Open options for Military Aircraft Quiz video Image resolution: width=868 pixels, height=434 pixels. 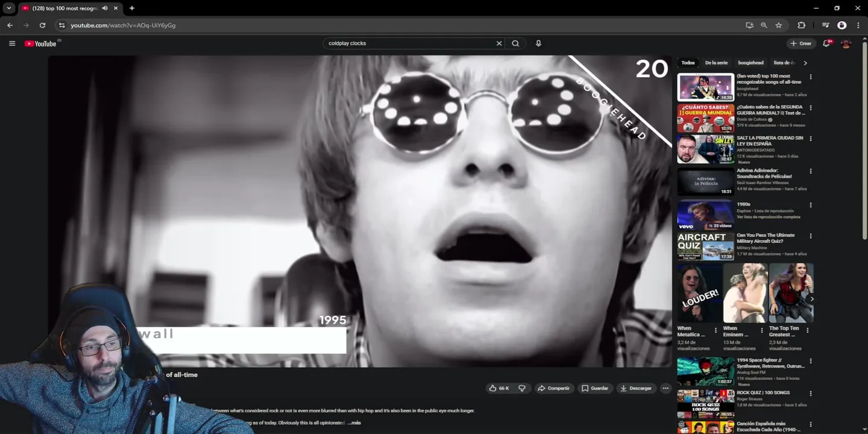(x=811, y=236)
